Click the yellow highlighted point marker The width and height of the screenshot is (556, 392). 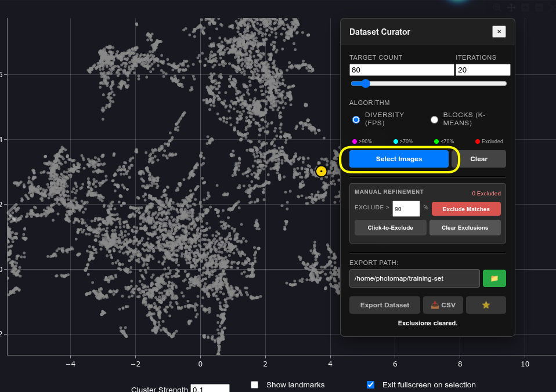coord(321,171)
